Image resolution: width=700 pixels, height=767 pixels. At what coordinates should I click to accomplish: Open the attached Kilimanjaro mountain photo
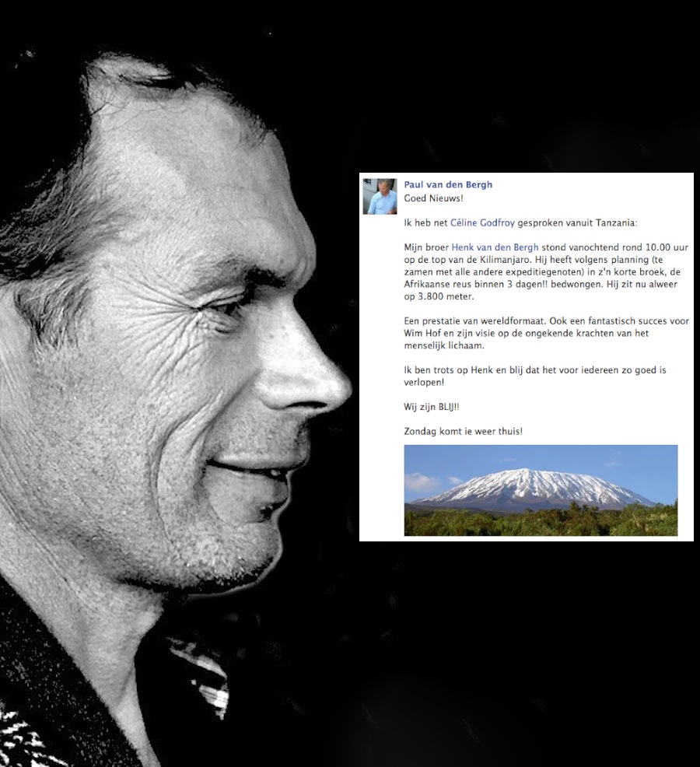point(541,490)
